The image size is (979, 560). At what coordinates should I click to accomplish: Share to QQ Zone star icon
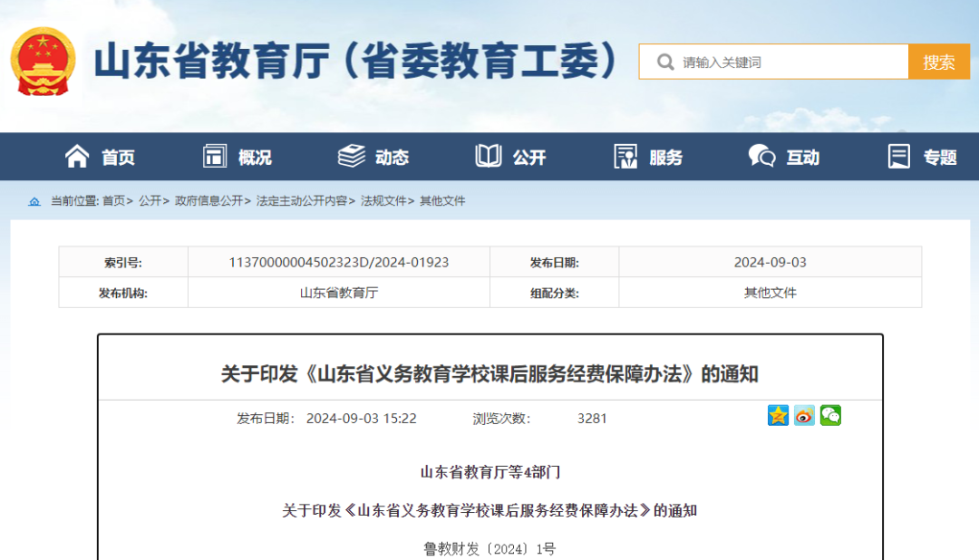click(x=778, y=416)
